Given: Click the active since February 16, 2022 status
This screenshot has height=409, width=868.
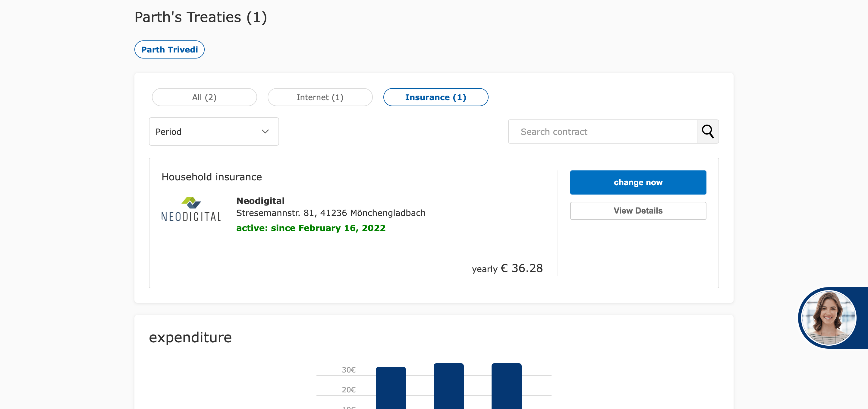Looking at the screenshot, I should coord(310,228).
